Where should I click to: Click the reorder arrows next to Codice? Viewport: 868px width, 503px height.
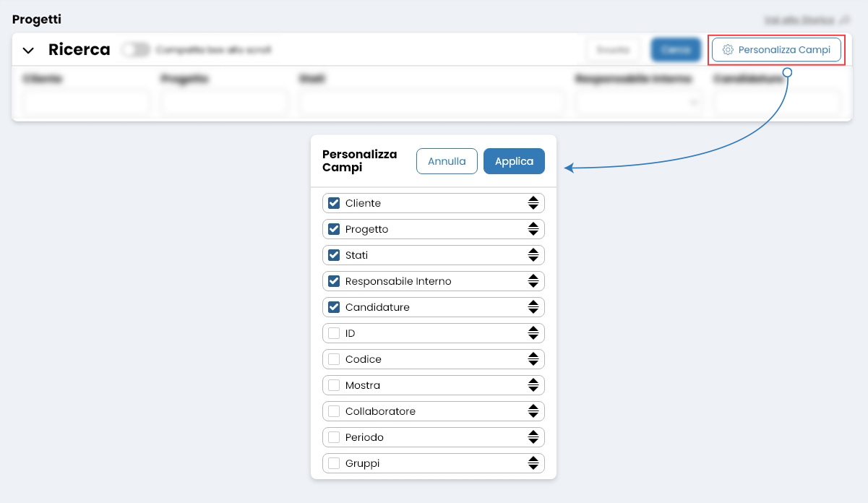click(x=533, y=359)
